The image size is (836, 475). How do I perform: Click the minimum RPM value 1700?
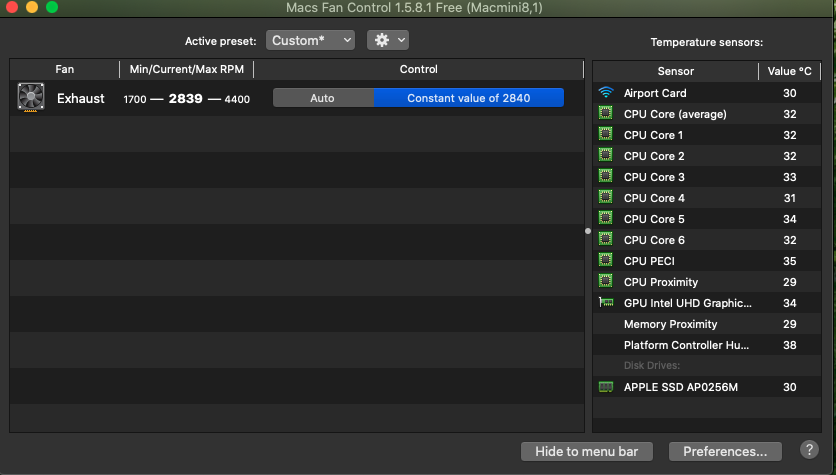tap(135, 99)
